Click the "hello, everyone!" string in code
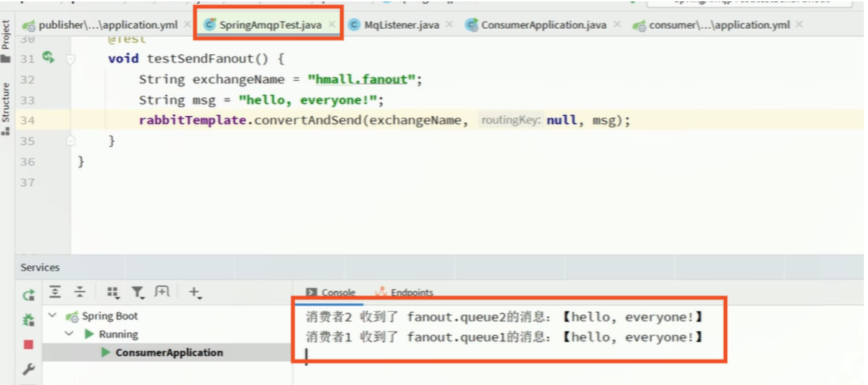This screenshot has height=385, width=868. pos(308,100)
